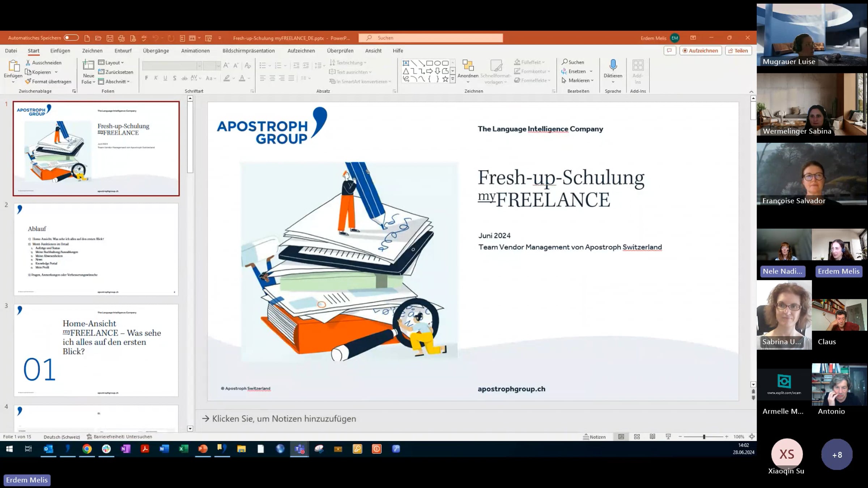Open the Windows Start menu
The image size is (868, 488).
[9, 449]
